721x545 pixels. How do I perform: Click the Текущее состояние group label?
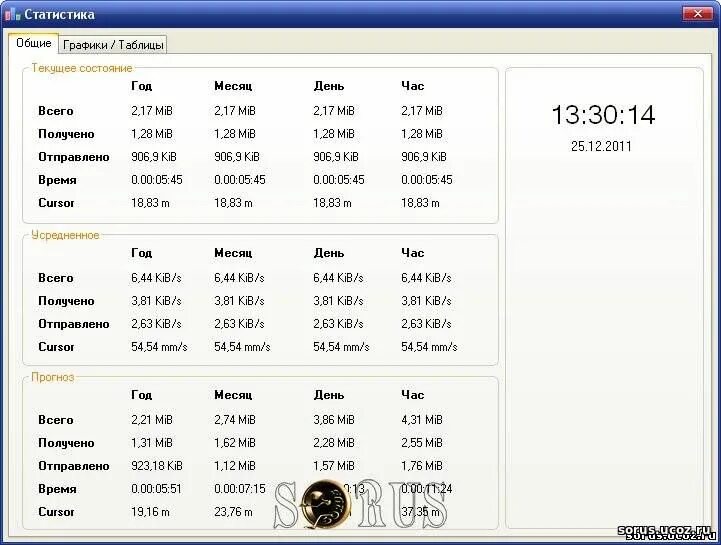pos(82,68)
